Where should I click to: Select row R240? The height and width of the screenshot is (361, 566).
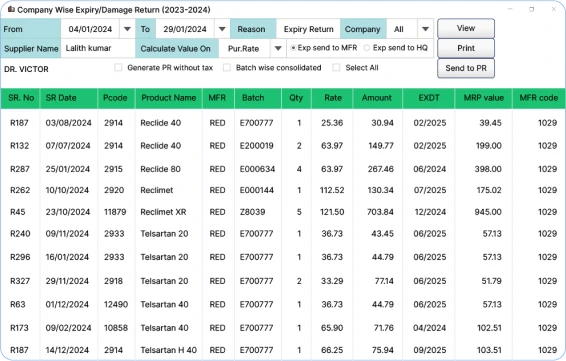coord(283,234)
